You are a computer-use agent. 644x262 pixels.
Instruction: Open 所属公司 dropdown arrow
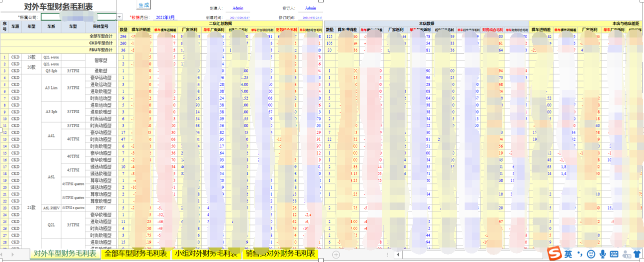pyautogui.click(x=119, y=17)
